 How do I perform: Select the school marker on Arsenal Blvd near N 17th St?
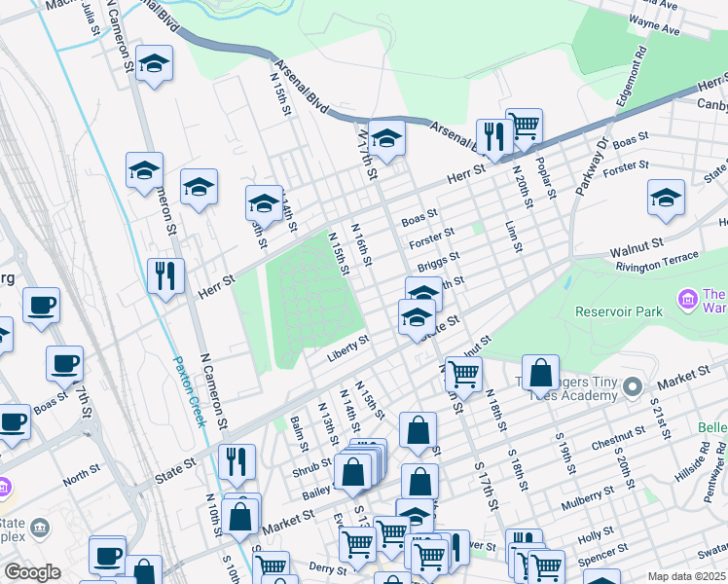tap(386, 141)
